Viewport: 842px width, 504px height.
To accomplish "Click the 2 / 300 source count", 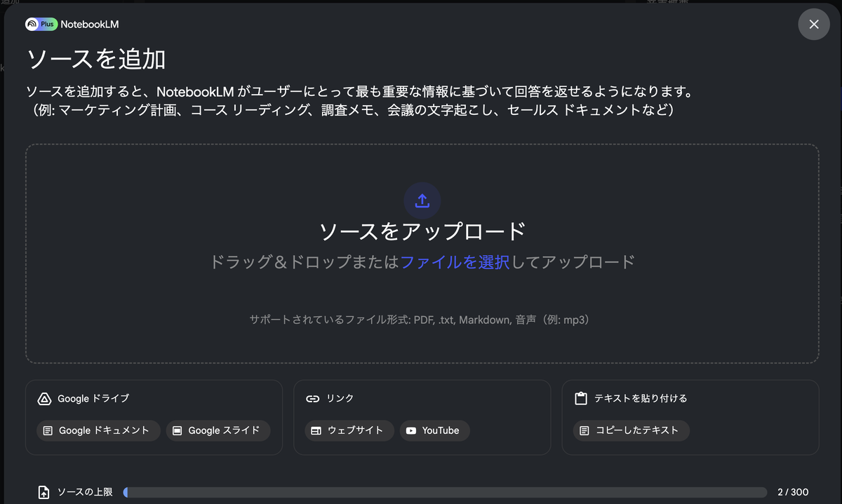I will [x=793, y=492].
